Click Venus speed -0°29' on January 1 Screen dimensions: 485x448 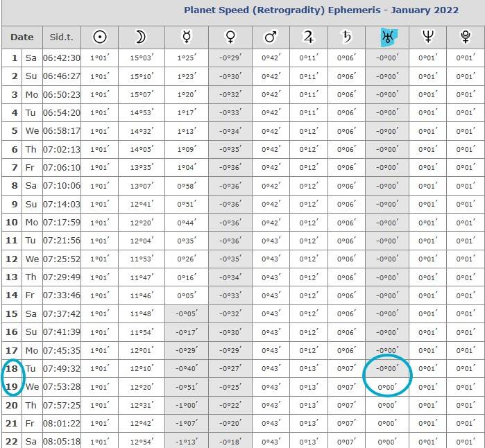pyautogui.click(x=230, y=58)
